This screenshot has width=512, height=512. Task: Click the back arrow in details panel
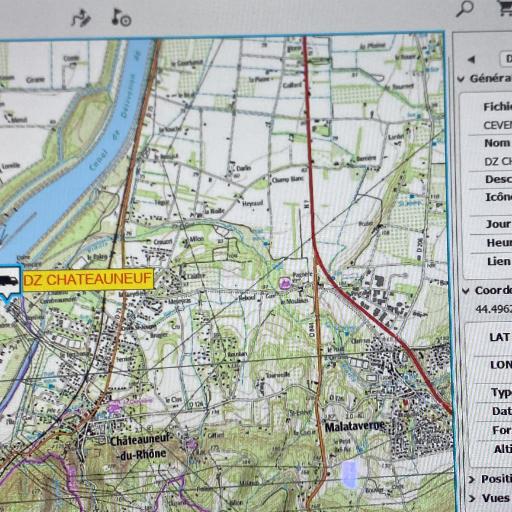471,60
